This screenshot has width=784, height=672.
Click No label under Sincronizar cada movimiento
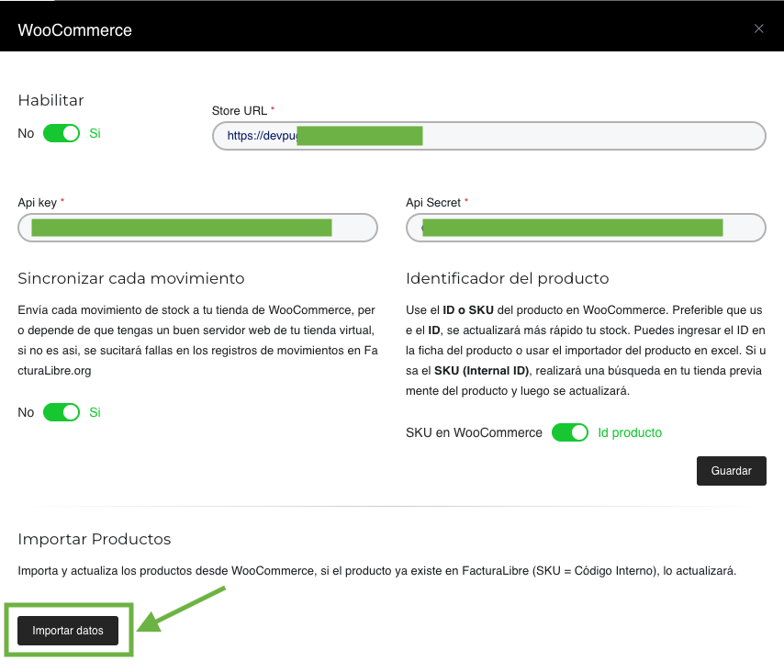tap(26, 412)
